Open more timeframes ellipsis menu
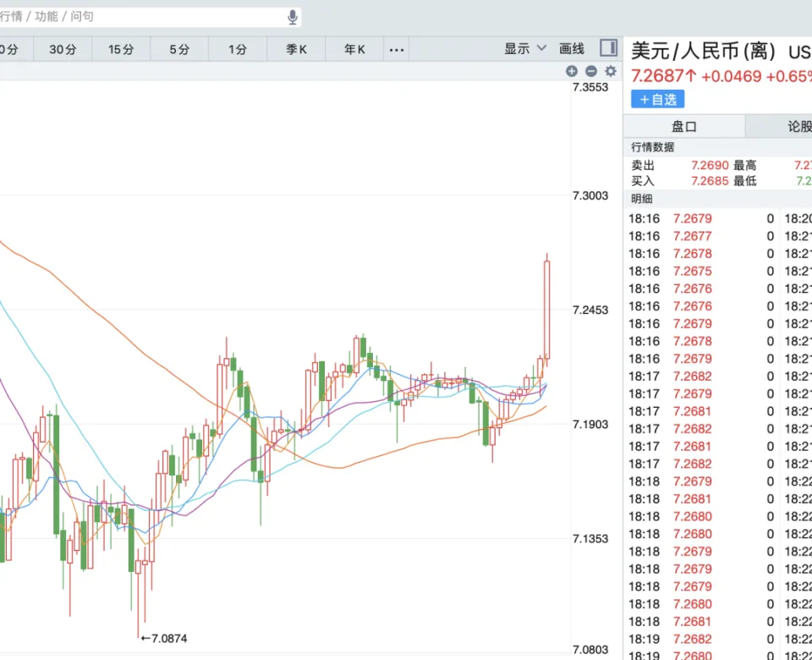 (x=396, y=49)
